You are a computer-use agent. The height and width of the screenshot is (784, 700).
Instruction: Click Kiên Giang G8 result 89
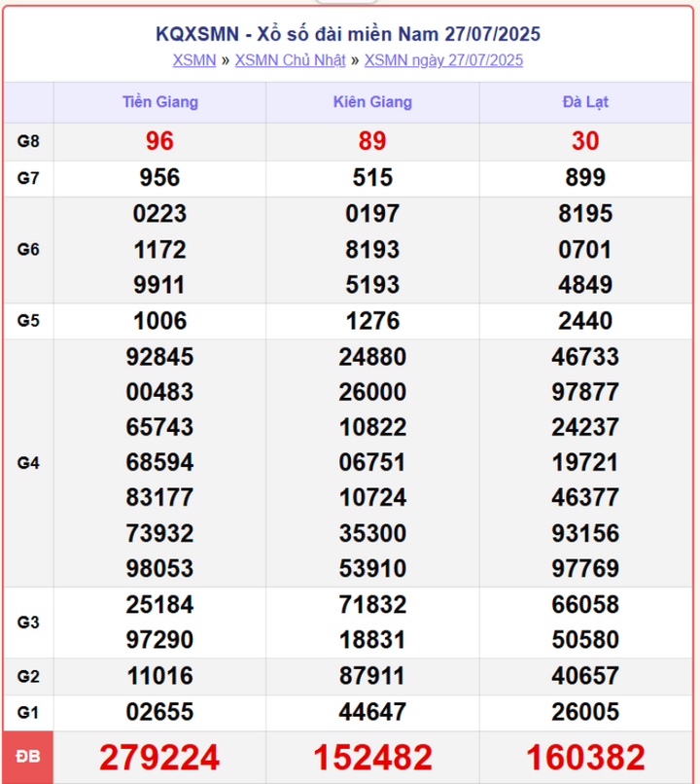click(x=372, y=141)
